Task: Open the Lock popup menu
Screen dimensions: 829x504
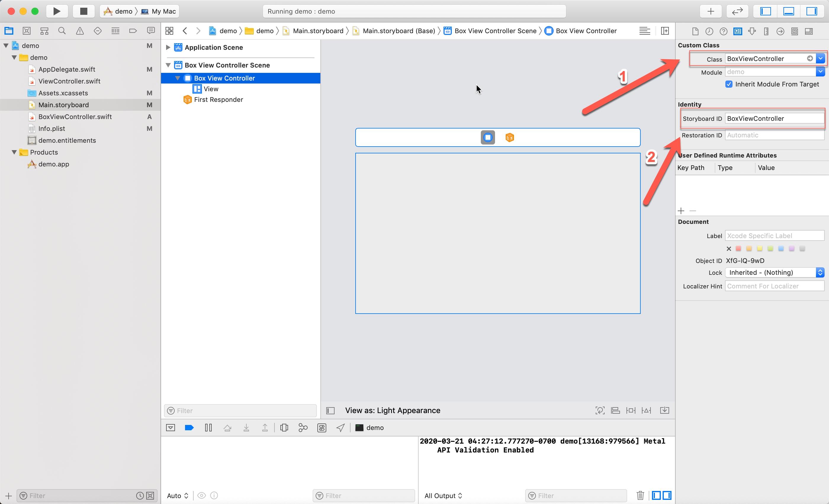Action: [x=774, y=272]
